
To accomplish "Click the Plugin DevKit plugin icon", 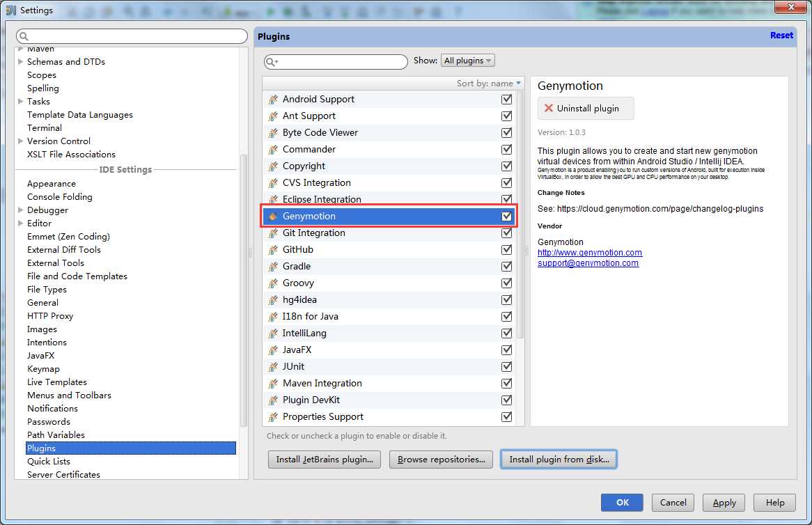I will (x=273, y=400).
